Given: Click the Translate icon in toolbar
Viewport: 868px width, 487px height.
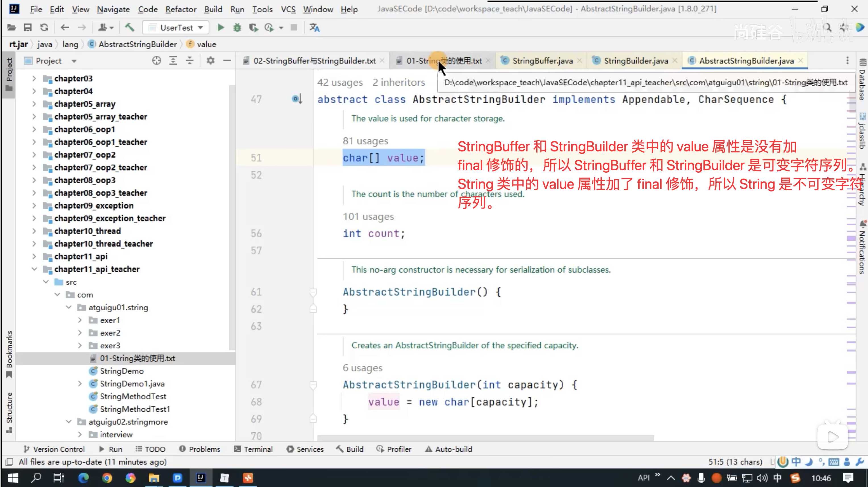Looking at the screenshot, I should tap(314, 28).
